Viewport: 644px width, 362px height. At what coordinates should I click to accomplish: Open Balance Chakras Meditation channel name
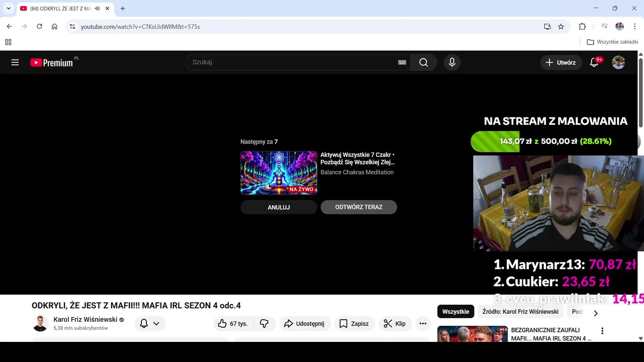click(x=357, y=172)
